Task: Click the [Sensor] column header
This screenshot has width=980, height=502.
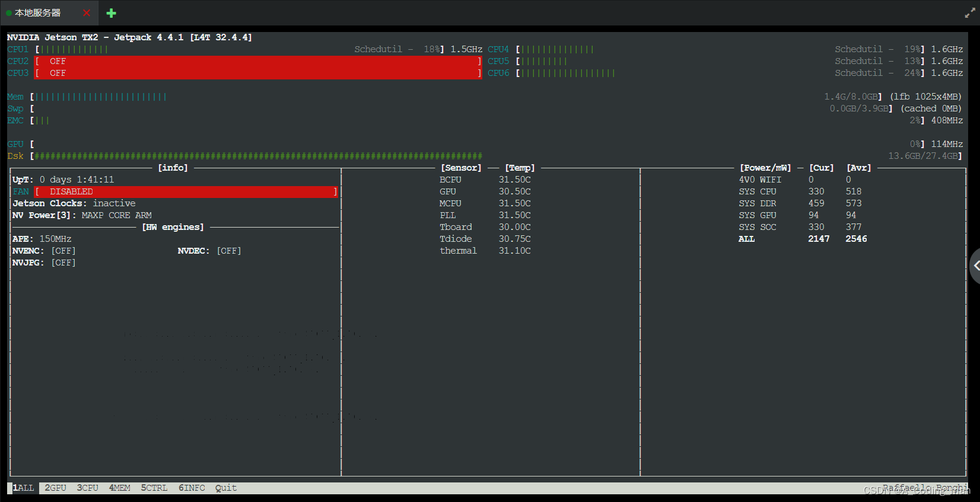Action: [x=461, y=168]
